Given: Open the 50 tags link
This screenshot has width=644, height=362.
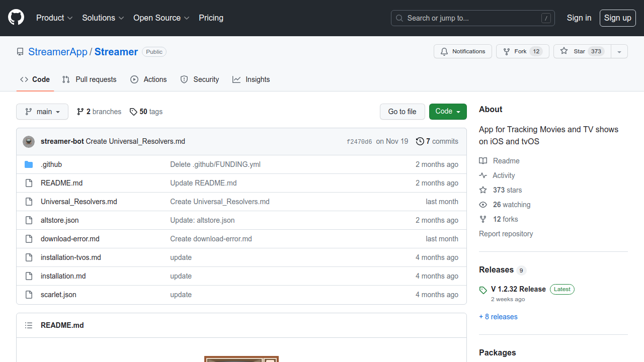Looking at the screenshot, I should 146,112.
